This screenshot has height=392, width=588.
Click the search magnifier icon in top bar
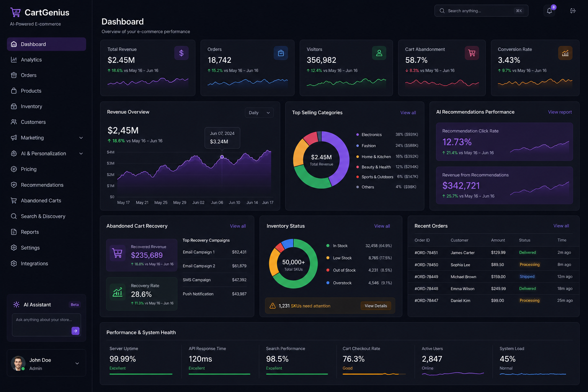point(442,11)
